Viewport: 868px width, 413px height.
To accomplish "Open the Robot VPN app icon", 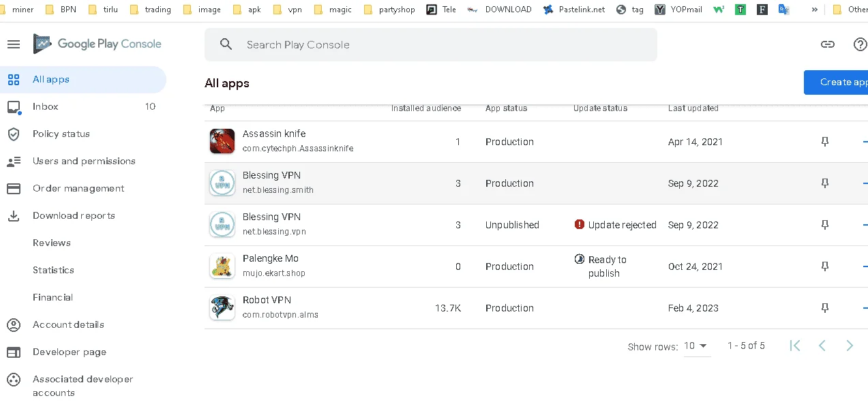I will pos(222,307).
